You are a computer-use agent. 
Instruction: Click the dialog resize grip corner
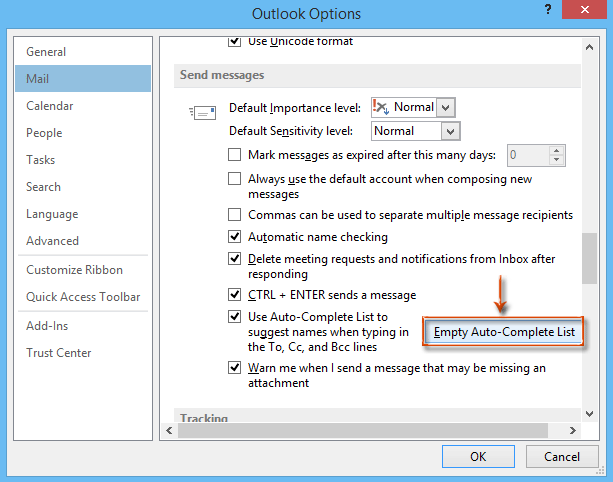point(600,471)
